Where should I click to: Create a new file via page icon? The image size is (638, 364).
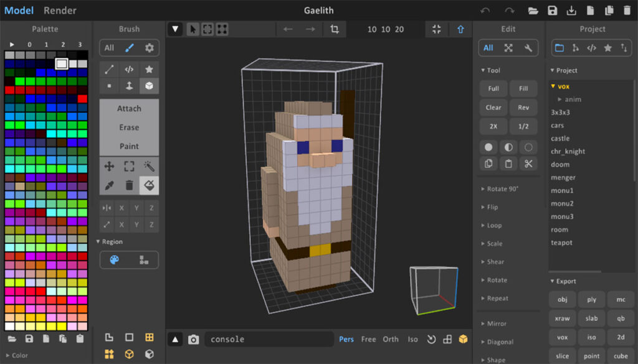coord(590,11)
